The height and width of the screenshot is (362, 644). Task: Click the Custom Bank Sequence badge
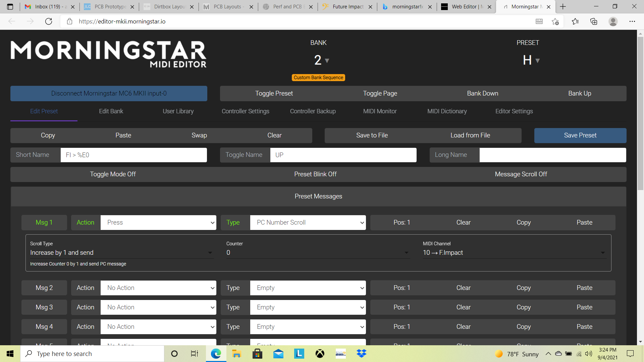coord(318,78)
